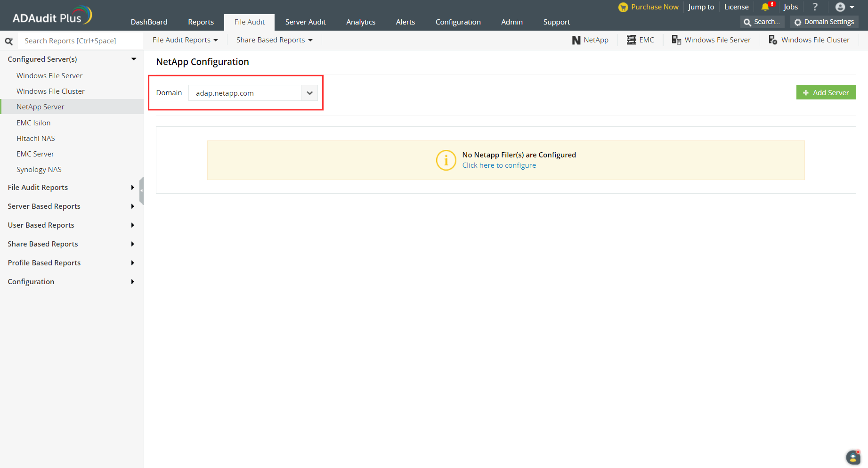The height and width of the screenshot is (468, 868).
Task: Collapse the Configured Server(s) section
Action: (x=134, y=59)
